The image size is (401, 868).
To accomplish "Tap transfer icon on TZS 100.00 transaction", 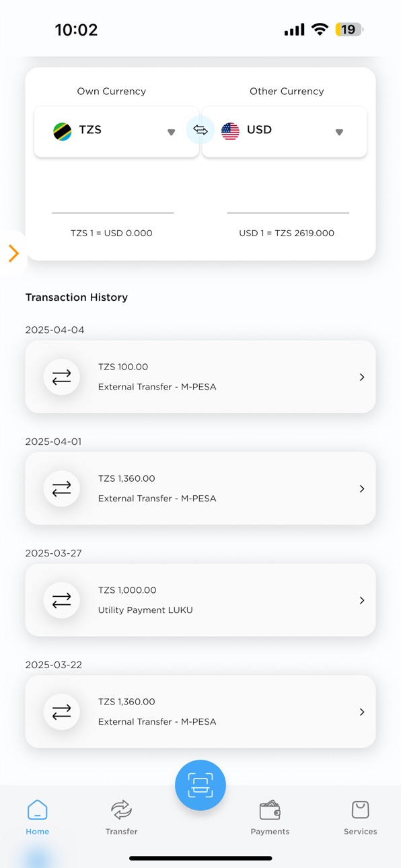I will pyautogui.click(x=62, y=377).
